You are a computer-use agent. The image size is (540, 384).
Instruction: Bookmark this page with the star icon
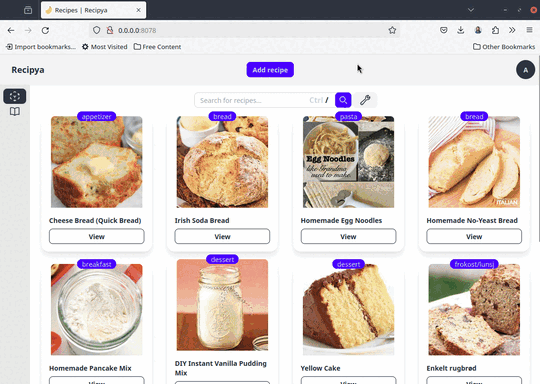[x=392, y=30]
